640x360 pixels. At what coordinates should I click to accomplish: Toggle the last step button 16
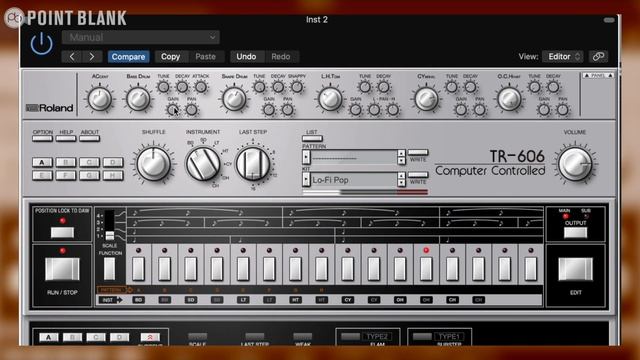[531, 269]
